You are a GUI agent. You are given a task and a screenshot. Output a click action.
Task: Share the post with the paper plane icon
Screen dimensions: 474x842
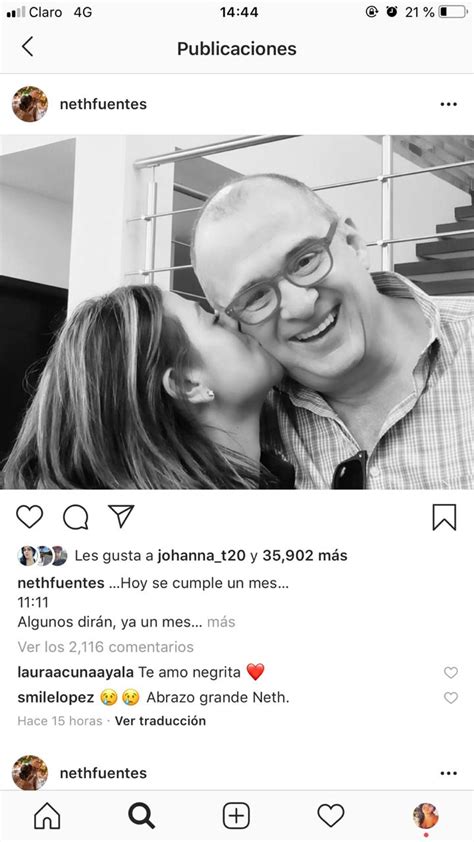121,516
